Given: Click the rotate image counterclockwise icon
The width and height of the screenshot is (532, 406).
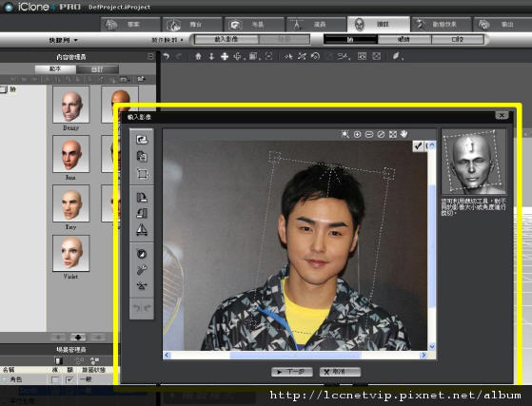Looking at the screenshot, I should pyautogui.click(x=142, y=213).
